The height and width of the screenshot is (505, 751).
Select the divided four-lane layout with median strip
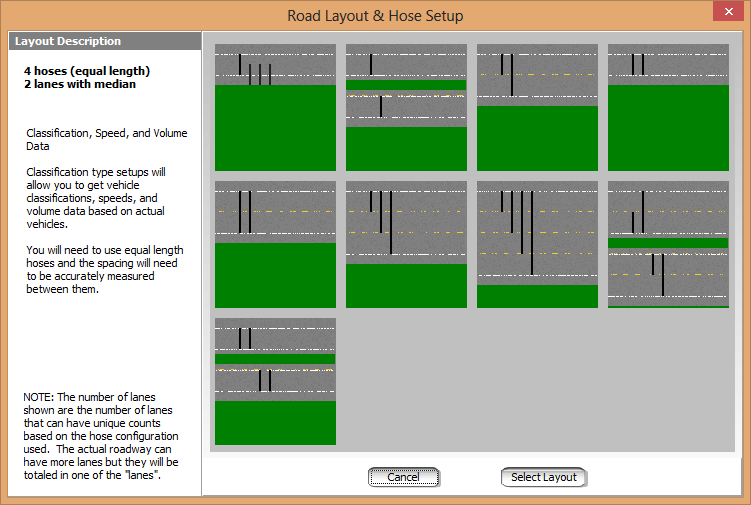pos(668,244)
